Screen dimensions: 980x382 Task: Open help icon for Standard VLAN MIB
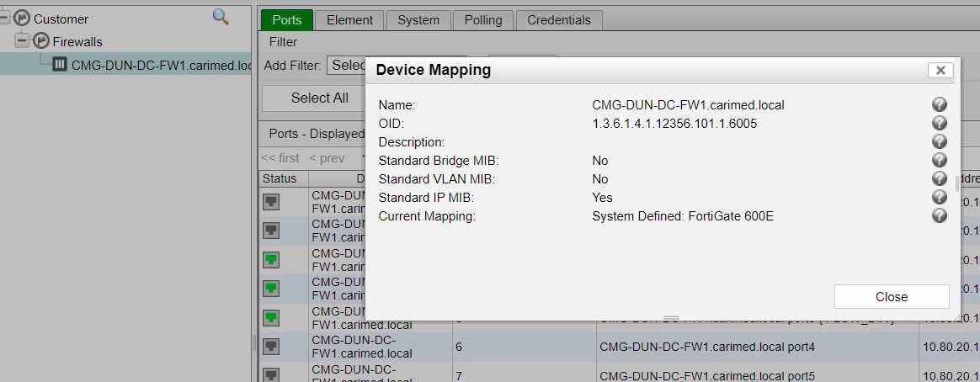click(940, 178)
